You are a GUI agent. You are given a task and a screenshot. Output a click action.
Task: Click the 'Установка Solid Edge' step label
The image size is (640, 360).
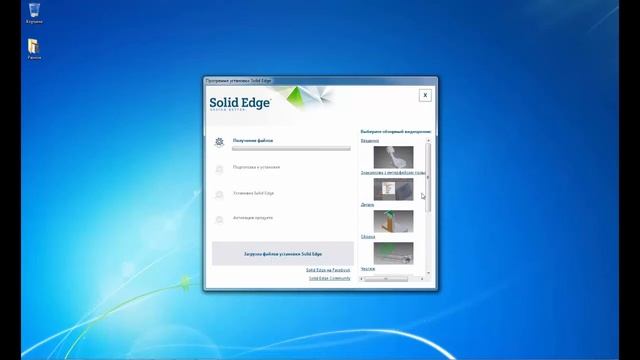tap(253, 193)
